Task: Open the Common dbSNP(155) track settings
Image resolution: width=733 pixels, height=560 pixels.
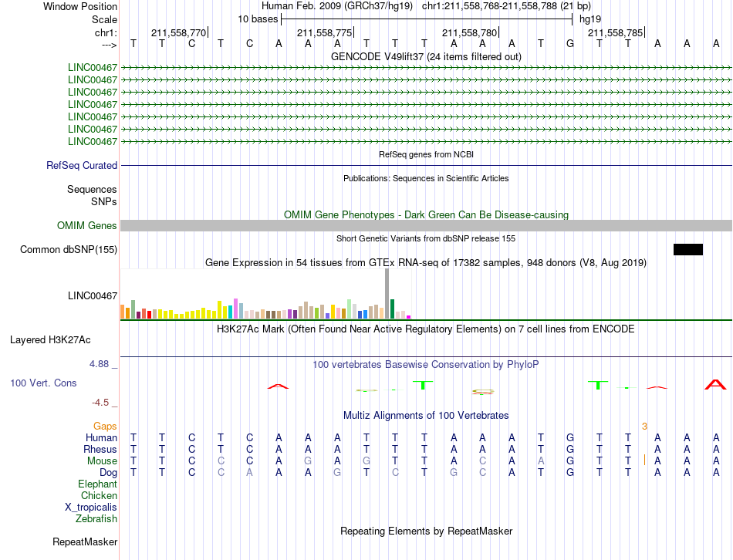Action: coord(69,250)
